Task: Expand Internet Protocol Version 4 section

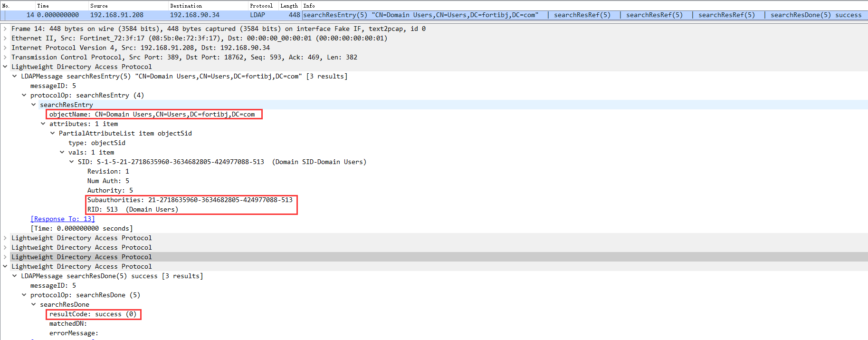Action: pyautogui.click(x=5, y=48)
